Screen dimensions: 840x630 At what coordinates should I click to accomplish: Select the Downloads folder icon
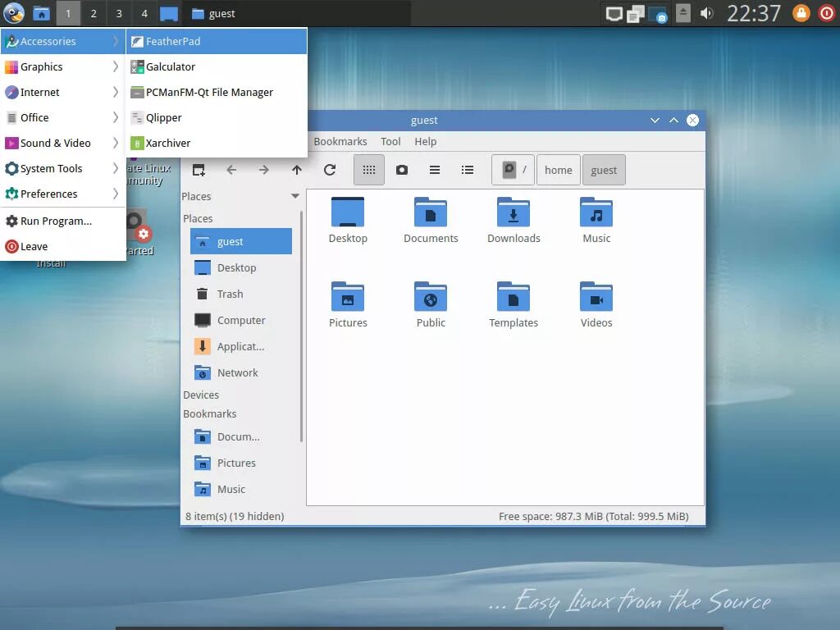point(514,220)
